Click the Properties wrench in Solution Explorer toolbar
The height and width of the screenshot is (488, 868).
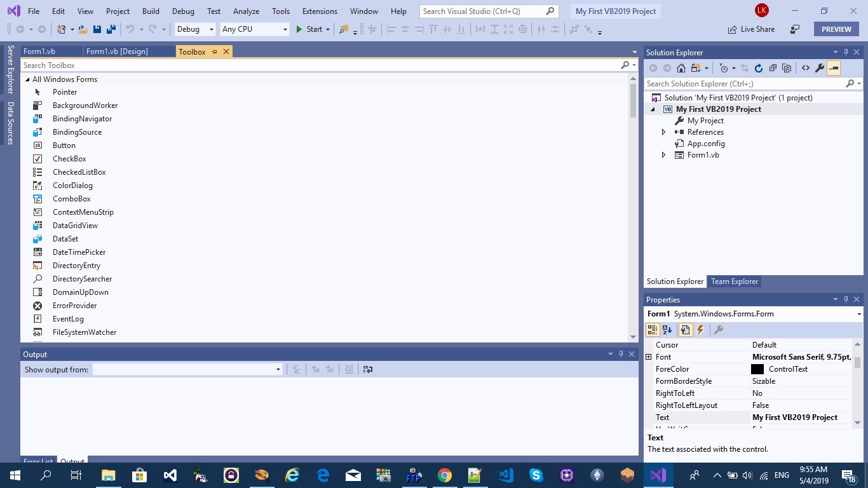click(820, 68)
